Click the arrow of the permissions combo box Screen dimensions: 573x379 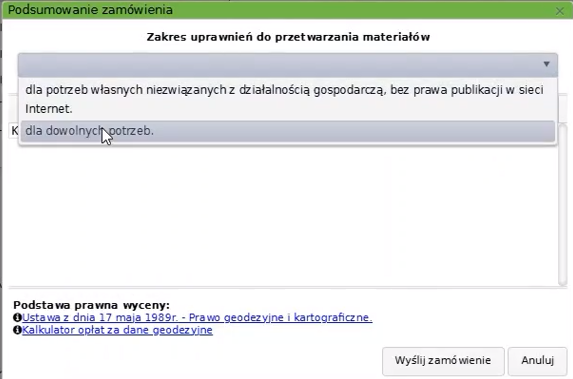click(x=546, y=64)
